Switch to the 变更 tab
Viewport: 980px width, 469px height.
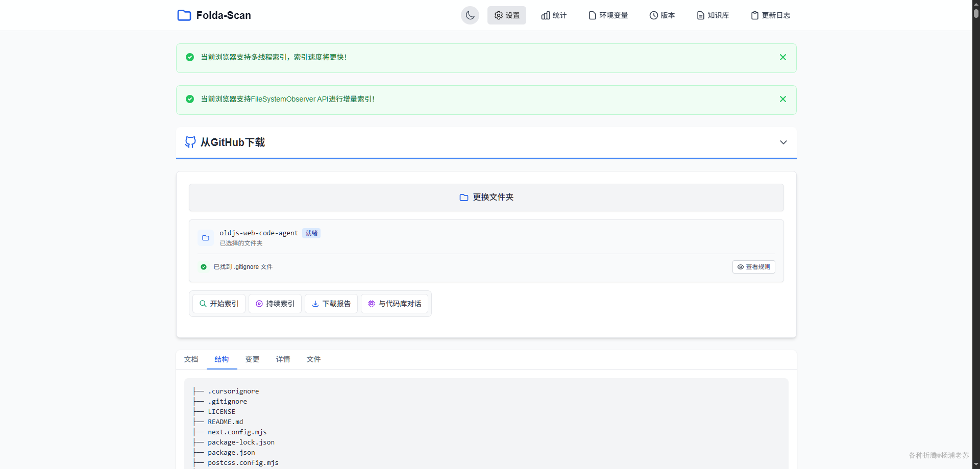[252, 359]
